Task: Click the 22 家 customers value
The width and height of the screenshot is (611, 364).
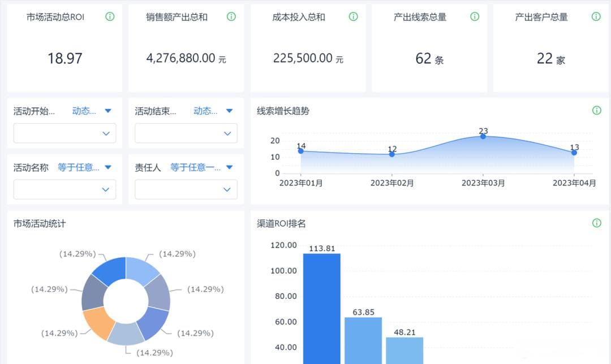Action: click(x=550, y=59)
